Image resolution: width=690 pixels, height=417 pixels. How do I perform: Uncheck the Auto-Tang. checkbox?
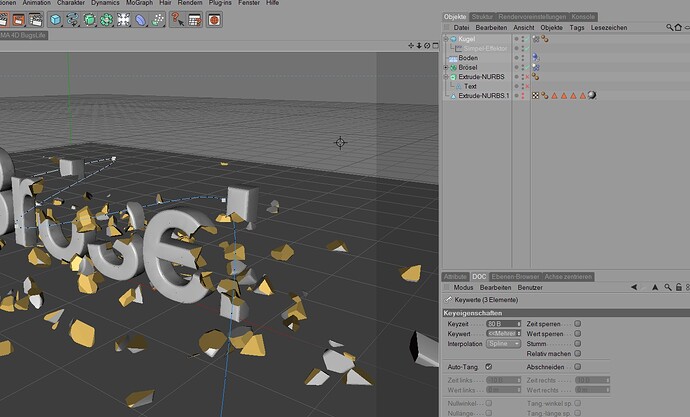488,366
